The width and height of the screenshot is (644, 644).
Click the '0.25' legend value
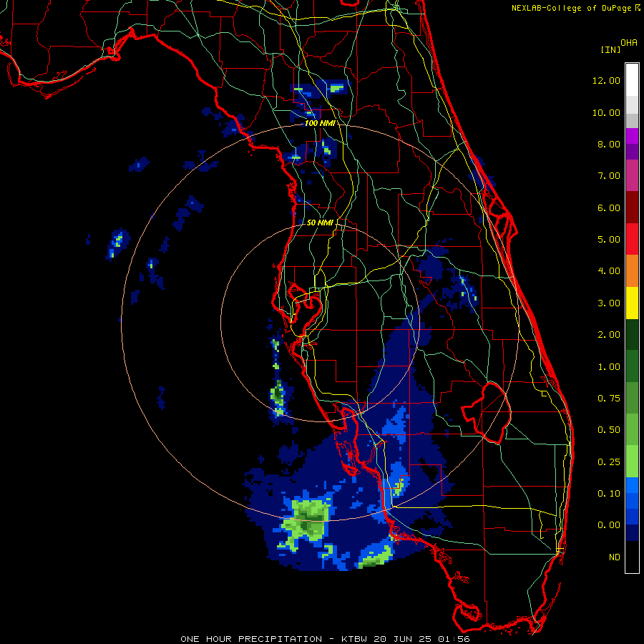(609, 462)
